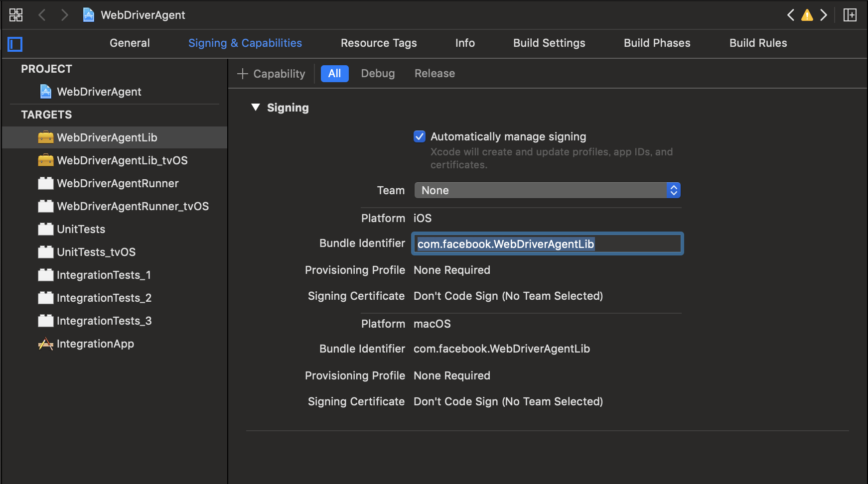Filter by Release configuration

coord(434,74)
